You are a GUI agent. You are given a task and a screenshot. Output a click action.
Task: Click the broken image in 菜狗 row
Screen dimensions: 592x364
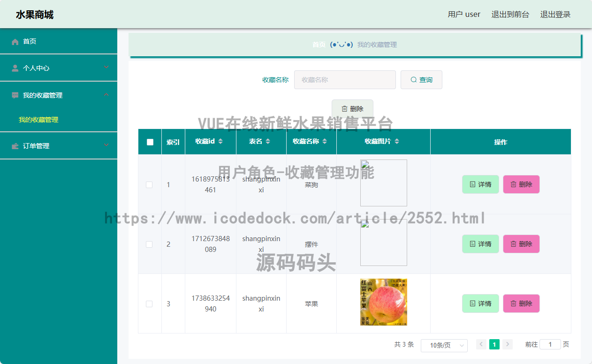click(384, 183)
